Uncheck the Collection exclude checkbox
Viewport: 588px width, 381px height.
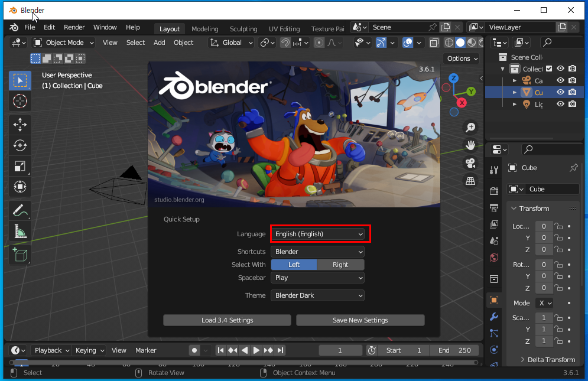coord(549,69)
